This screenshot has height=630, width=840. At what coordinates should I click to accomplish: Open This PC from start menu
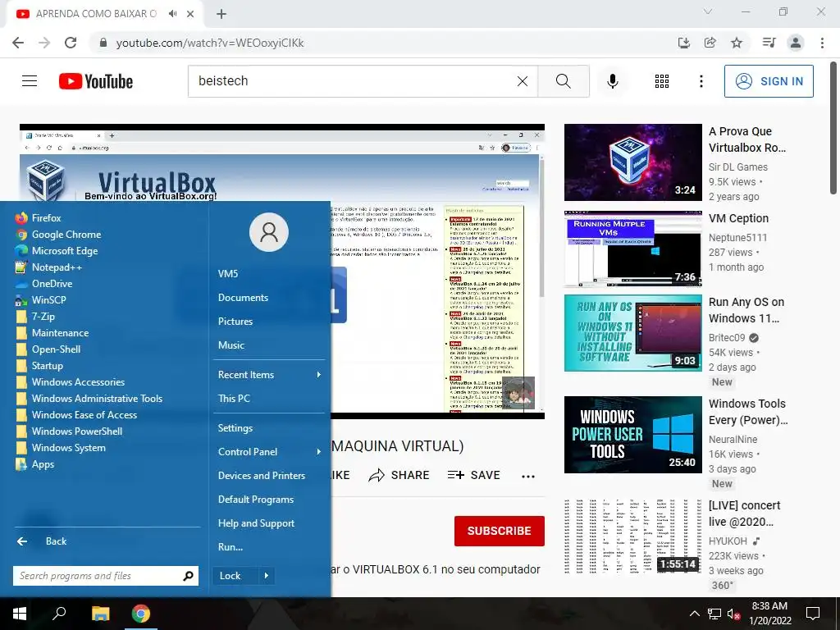[x=234, y=398]
